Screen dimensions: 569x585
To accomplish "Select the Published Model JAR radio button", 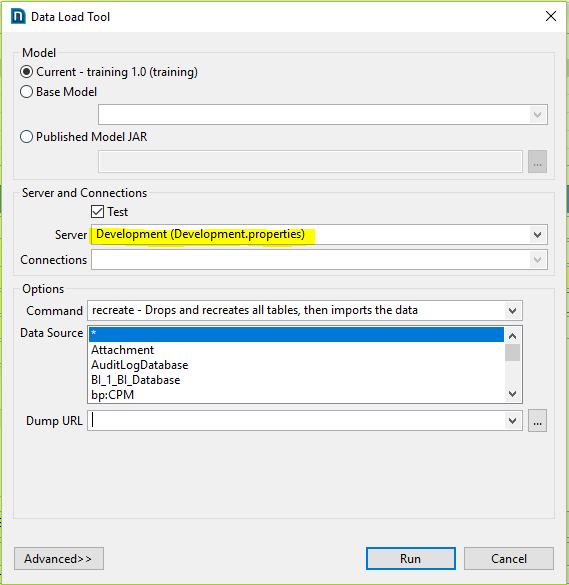I will [26, 137].
